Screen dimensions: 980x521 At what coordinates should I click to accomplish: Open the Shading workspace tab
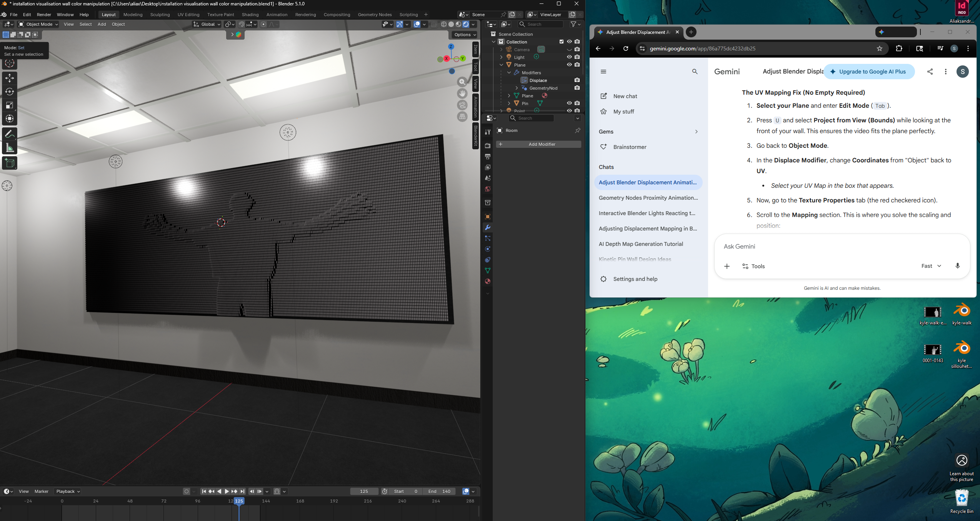coord(250,15)
